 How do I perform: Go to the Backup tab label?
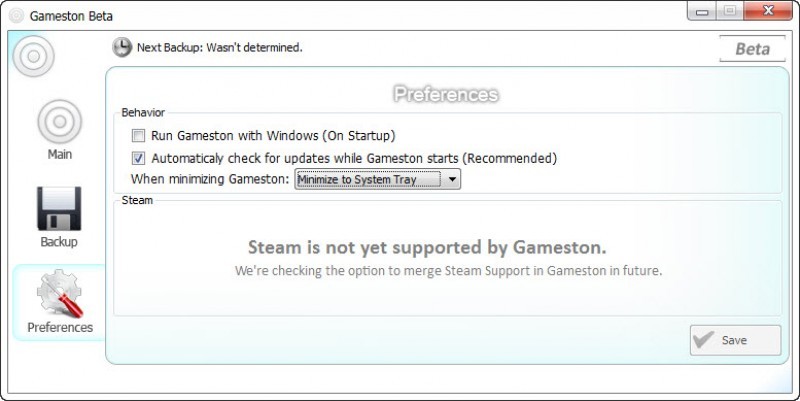pyautogui.click(x=59, y=242)
